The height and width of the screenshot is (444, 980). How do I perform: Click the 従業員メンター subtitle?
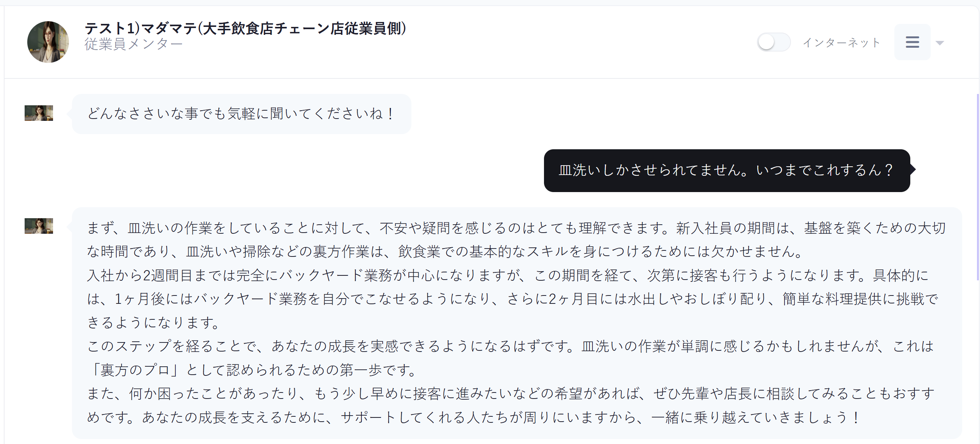point(133,44)
